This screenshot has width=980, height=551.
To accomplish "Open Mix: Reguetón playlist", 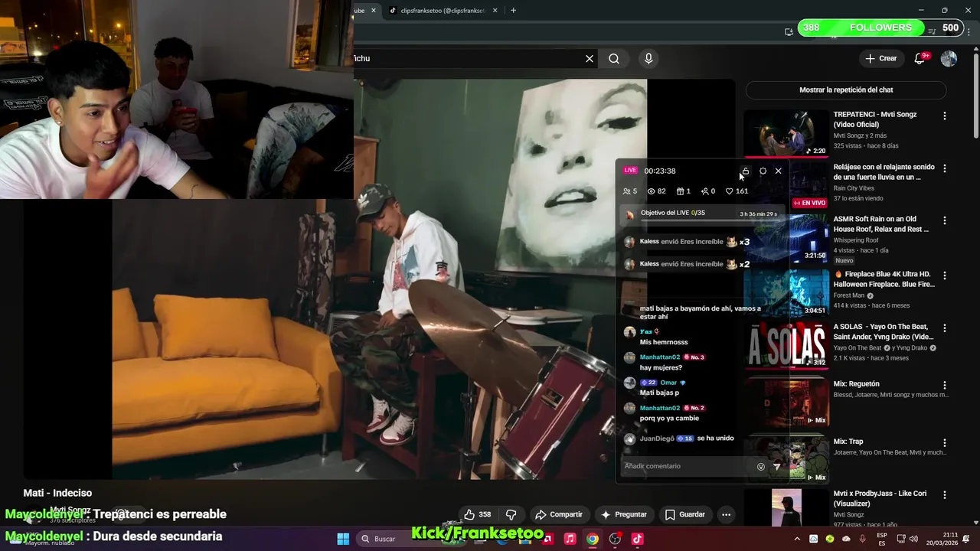I will [x=856, y=383].
